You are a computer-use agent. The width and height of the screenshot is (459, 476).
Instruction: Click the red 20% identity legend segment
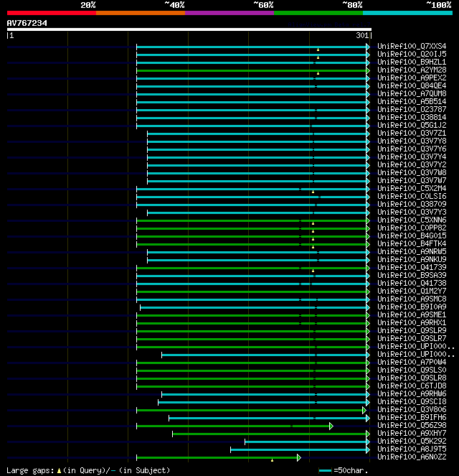(x=51, y=13)
